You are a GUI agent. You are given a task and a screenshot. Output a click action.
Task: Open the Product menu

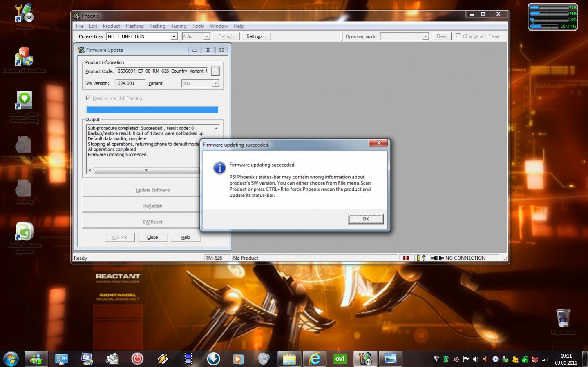(x=112, y=26)
